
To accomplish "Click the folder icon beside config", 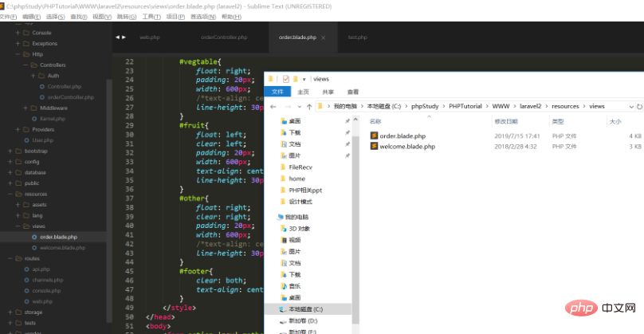I will point(18,162).
